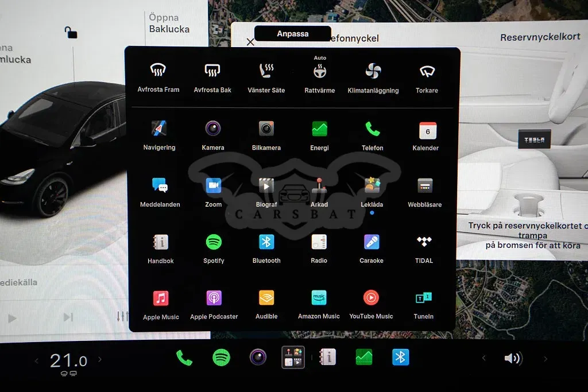Image resolution: width=588 pixels, height=392 pixels.
Task: Open the Energi app
Action: (x=319, y=135)
